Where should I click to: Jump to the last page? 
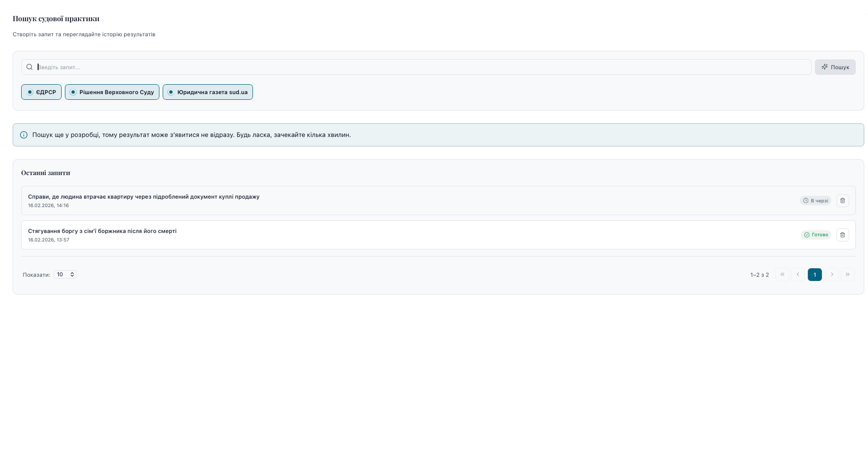(x=847, y=274)
